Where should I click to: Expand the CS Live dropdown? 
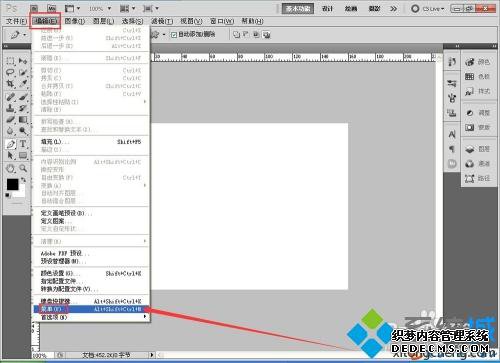tap(428, 9)
